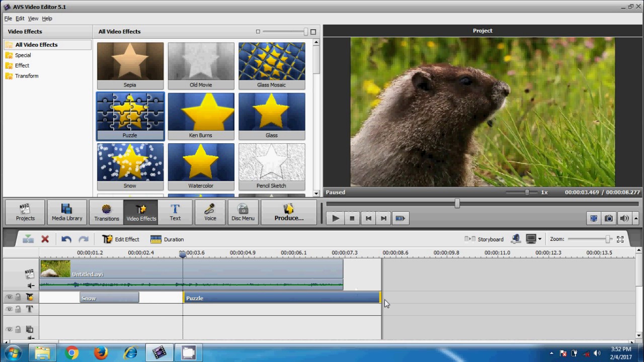This screenshot has width=644, height=362.
Task: Open the Disc Menu section
Action: click(x=243, y=212)
